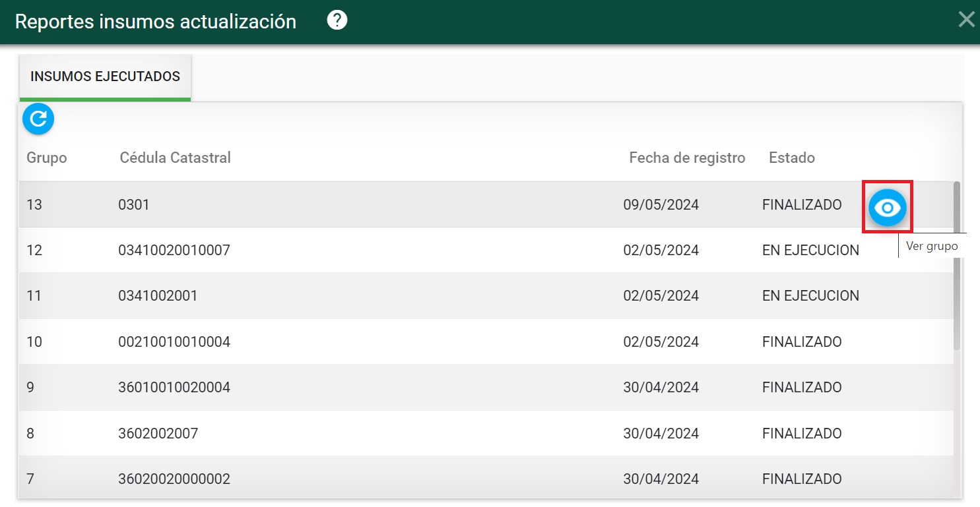
Task: Close the Reportes insumos actualización dialog
Action: click(x=966, y=20)
